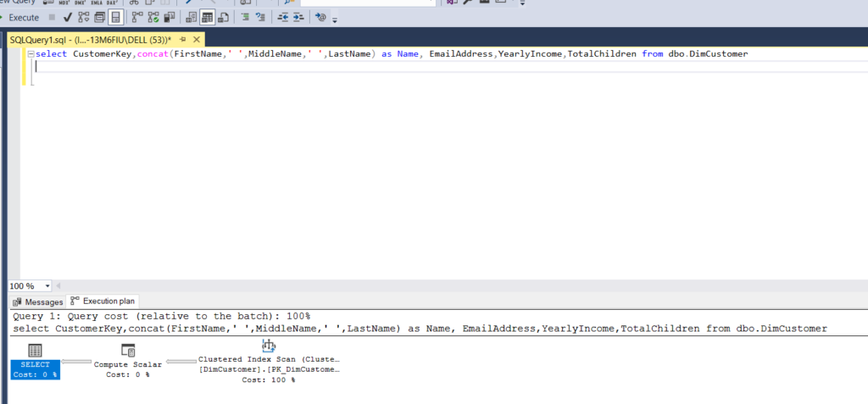Viewport: 868px width, 404px height.
Task: Click the arrow between SELECT and Compute Scalar
Action: 76,362
